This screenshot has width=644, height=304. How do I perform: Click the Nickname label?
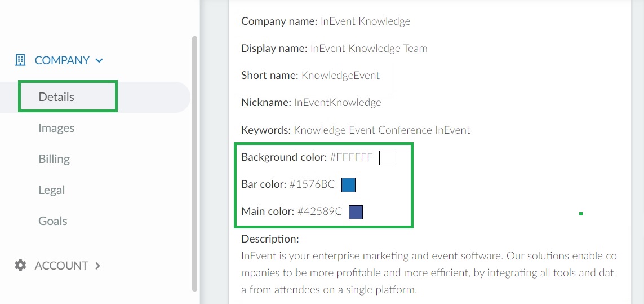(267, 103)
